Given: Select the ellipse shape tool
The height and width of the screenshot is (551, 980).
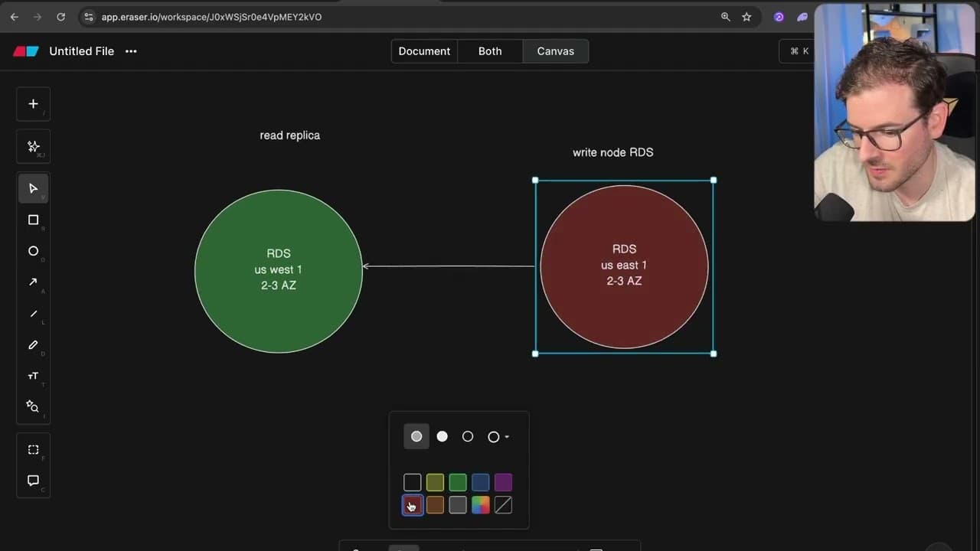Looking at the screenshot, I should point(33,250).
